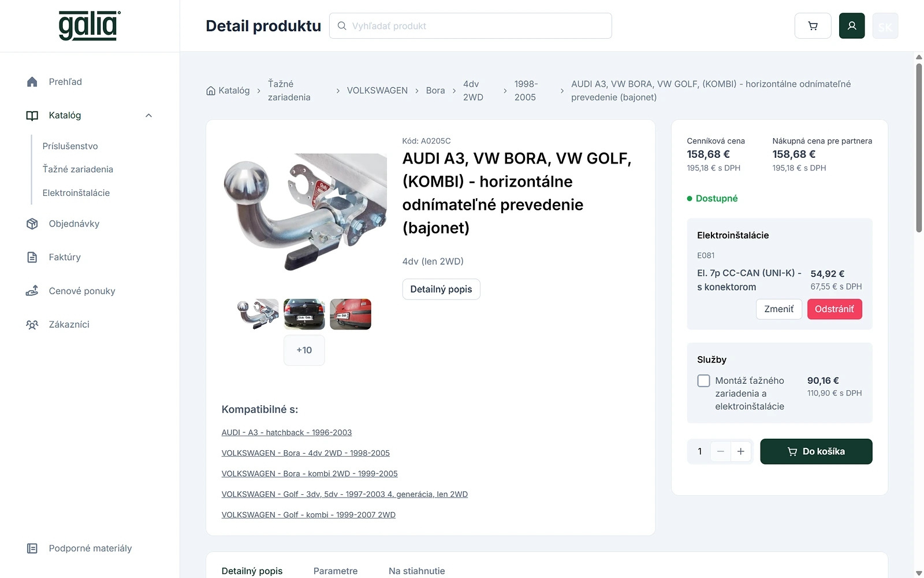Open the shopping cart icon button
The height and width of the screenshot is (578, 924).
click(813, 26)
